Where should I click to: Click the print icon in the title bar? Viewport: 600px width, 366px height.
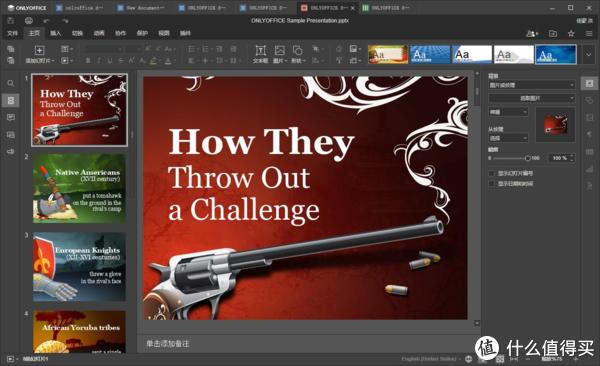(x=29, y=21)
